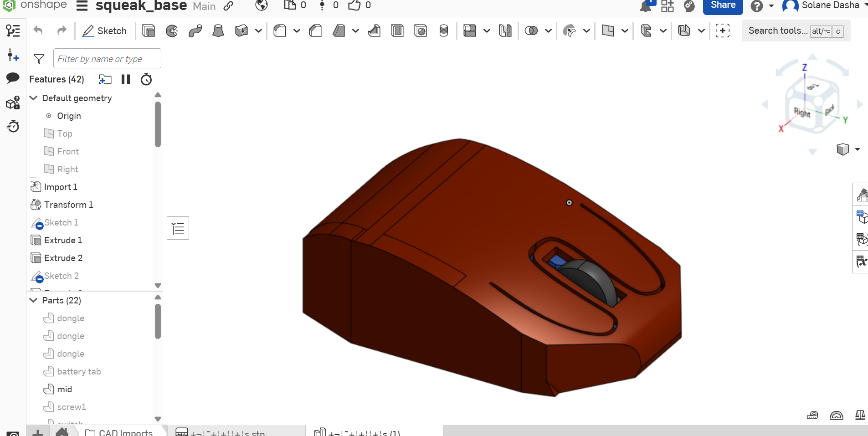Screen dimensions: 868x436
Task: Select the Boolean tool icon
Action: (531, 31)
